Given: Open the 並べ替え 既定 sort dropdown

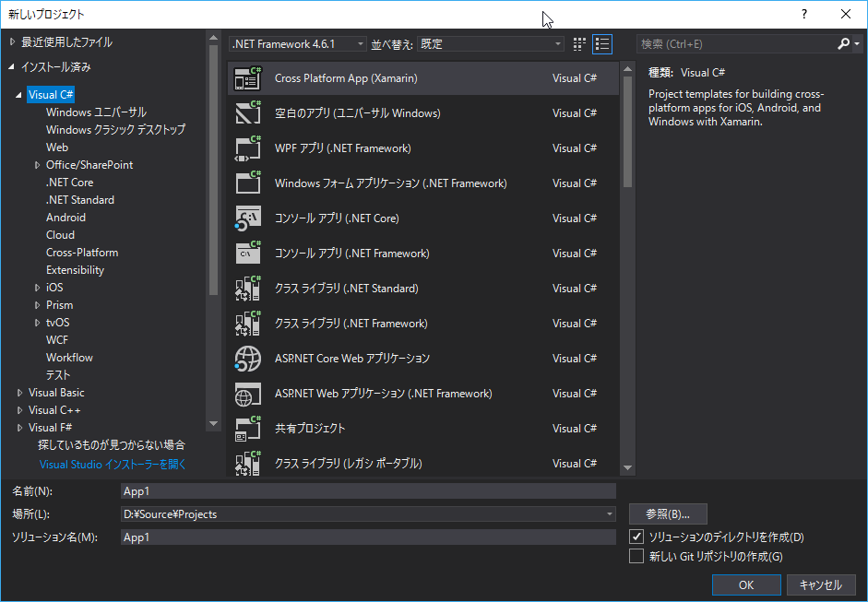Looking at the screenshot, I should pyautogui.click(x=491, y=44).
